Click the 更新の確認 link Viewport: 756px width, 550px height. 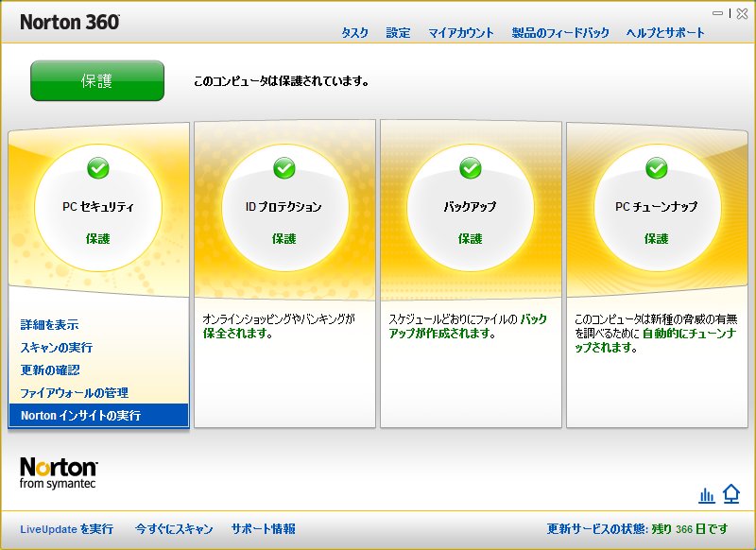(50, 370)
